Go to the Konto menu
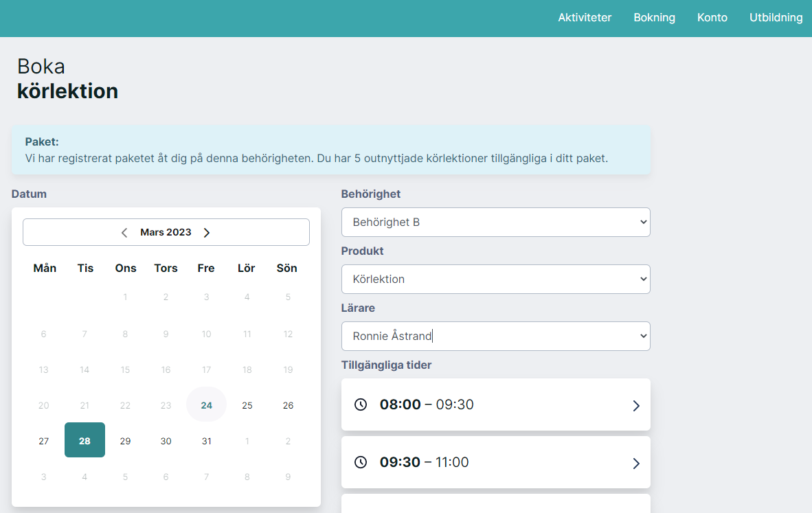The height and width of the screenshot is (513, 812). click(x=712, y=18)
